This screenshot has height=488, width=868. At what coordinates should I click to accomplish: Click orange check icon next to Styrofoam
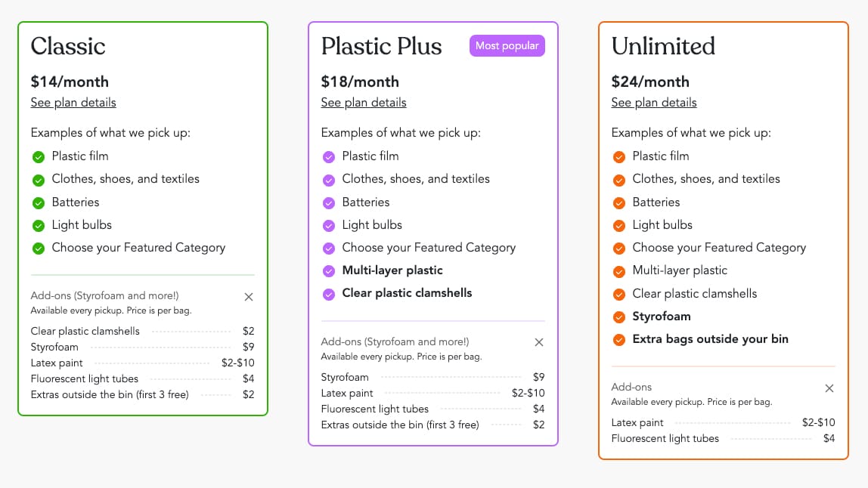click(618, 317)
